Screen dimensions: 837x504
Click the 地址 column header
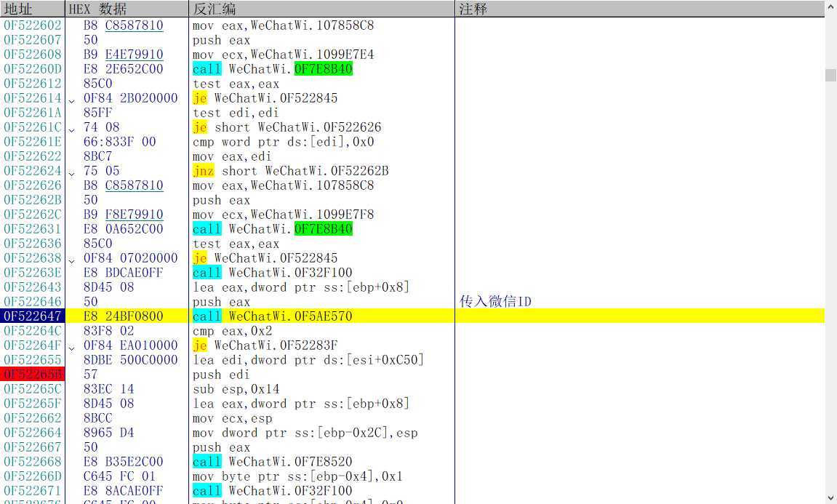[32, 9]
